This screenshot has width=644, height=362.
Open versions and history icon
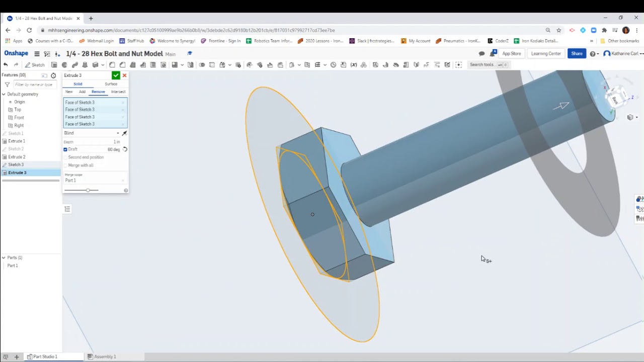pyautogui.click(x=47, y=54)
